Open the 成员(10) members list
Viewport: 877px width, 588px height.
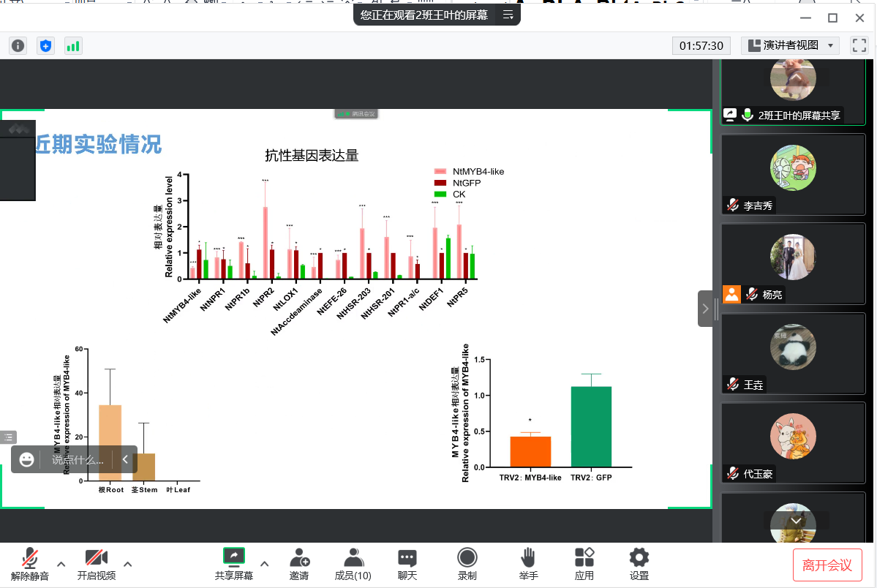[x=353, y=564]
